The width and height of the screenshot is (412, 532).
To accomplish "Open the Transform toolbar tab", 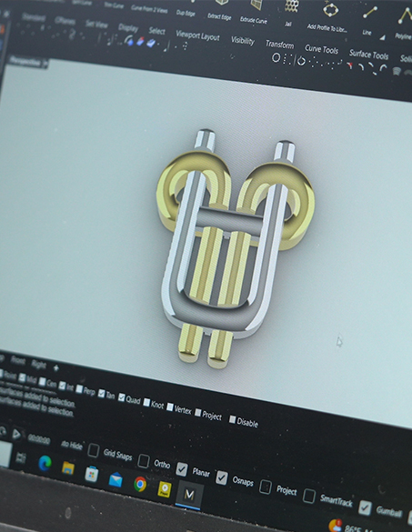I will pos(279,45).
